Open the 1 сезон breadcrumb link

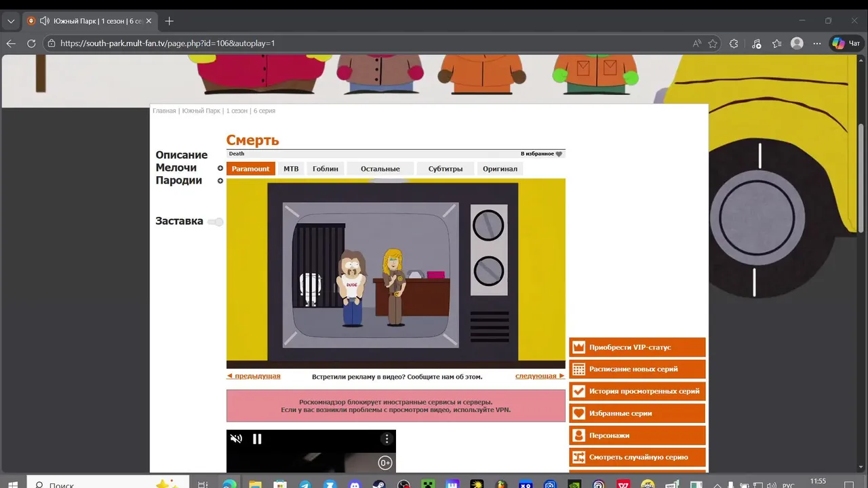(237, 110)
